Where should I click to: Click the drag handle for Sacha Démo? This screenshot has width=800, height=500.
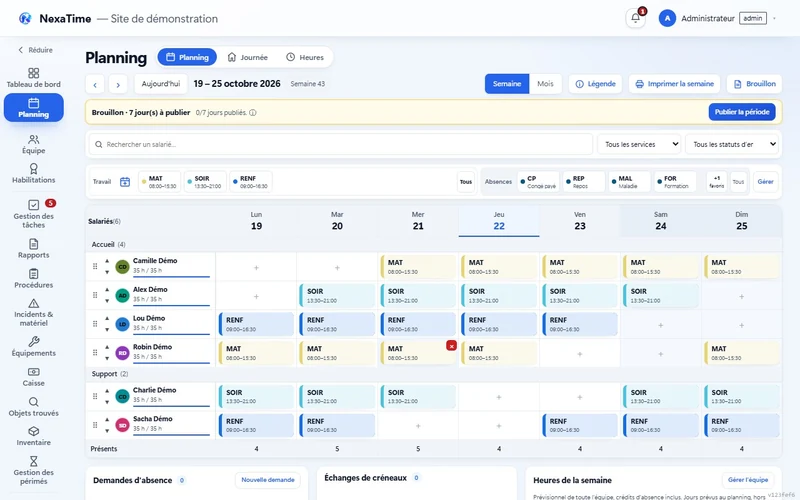tap(95, 424)
